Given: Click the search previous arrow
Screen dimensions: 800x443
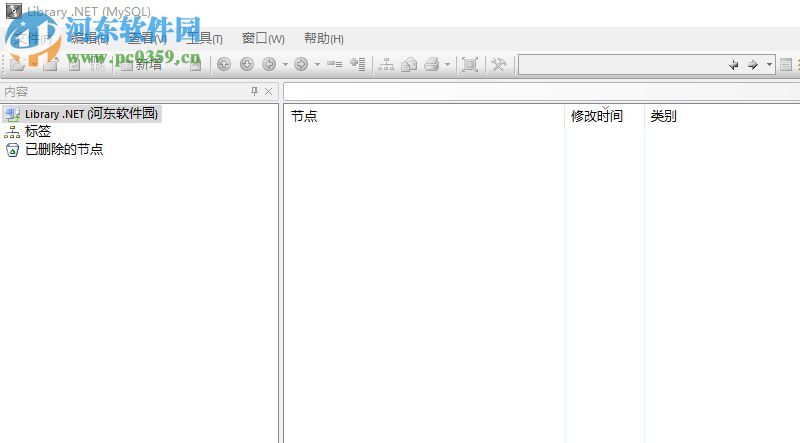Looking at the screenshot, I should click(x=734, y=65).
